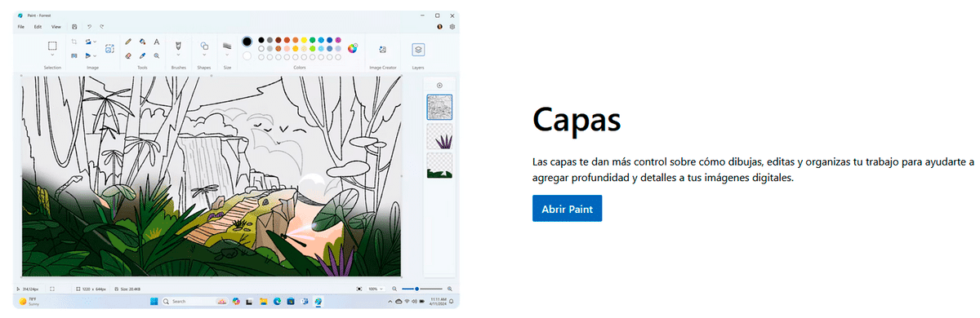Select the Fill bucket tool
980x318 pixels.
click(x=142, y=42)
